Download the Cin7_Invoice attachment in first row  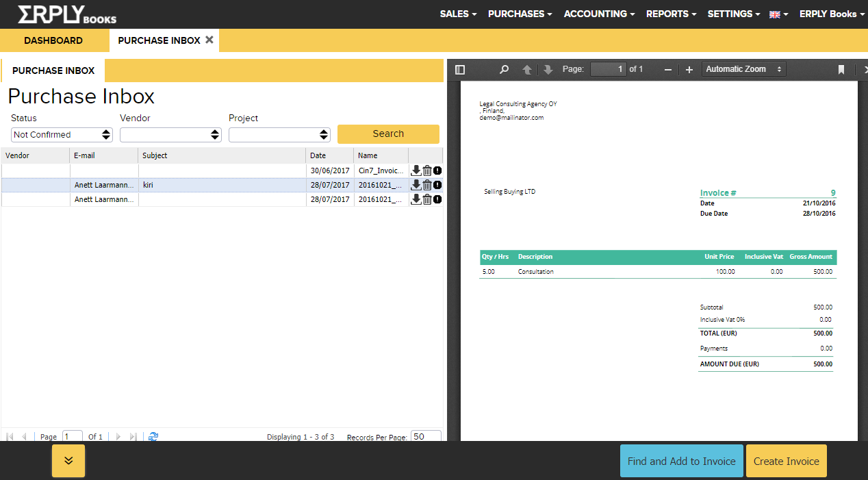(416, 170)
